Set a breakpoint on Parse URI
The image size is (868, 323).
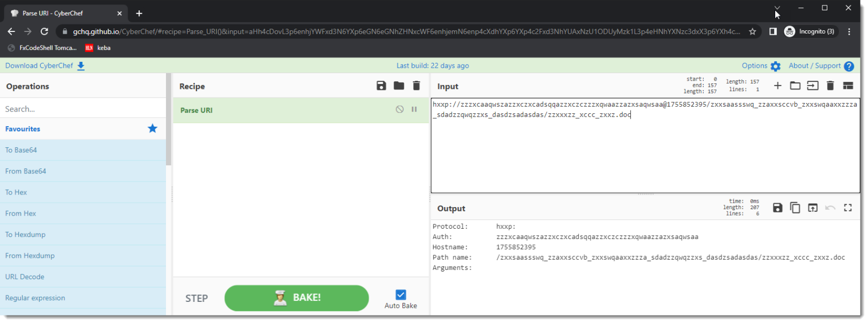pyautogui.click(x=414, y=109)
